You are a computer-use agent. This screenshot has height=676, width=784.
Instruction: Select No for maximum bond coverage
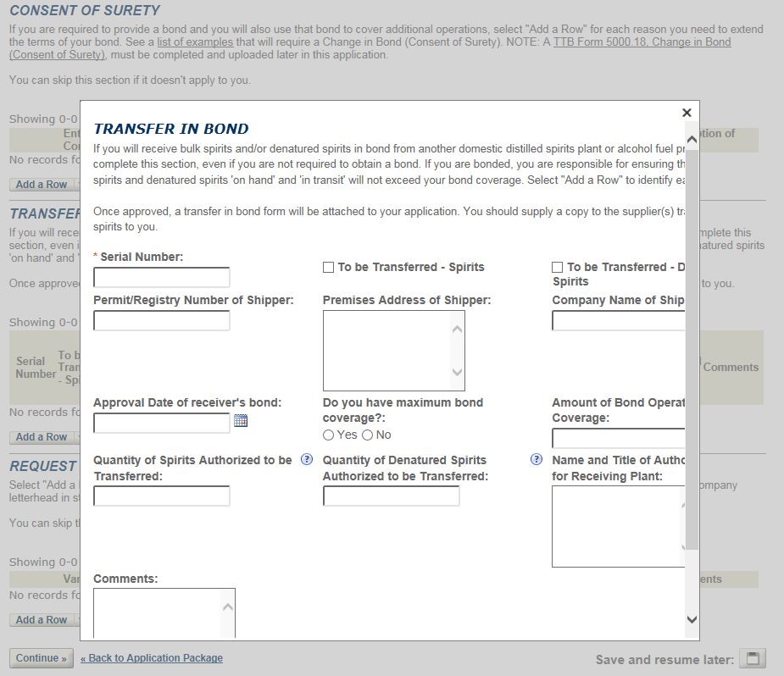(x=368, y=435)
